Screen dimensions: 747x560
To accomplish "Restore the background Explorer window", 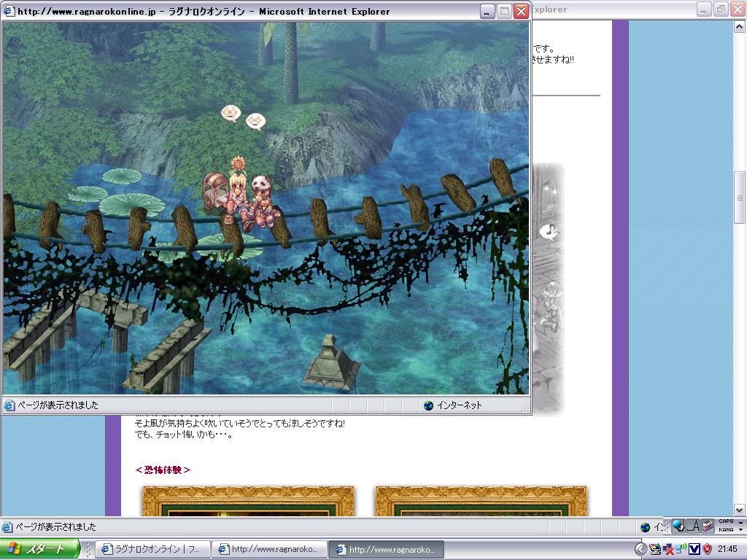I will tap(721, 9).
